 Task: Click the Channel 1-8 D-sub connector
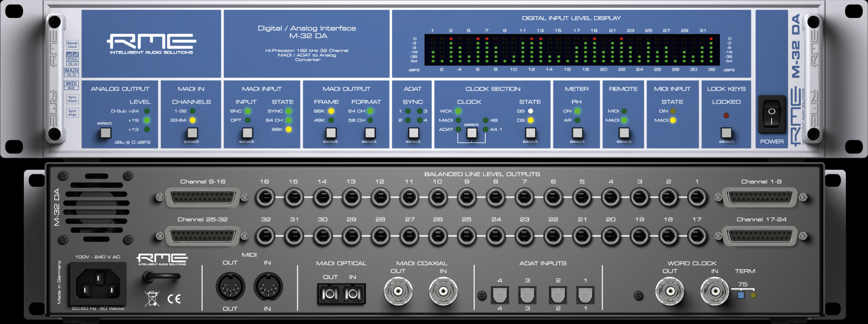point(760,197)
